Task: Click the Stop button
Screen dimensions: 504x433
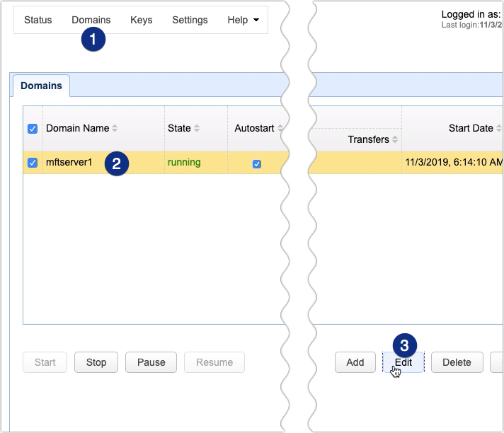Action: [x=96, y=362]
